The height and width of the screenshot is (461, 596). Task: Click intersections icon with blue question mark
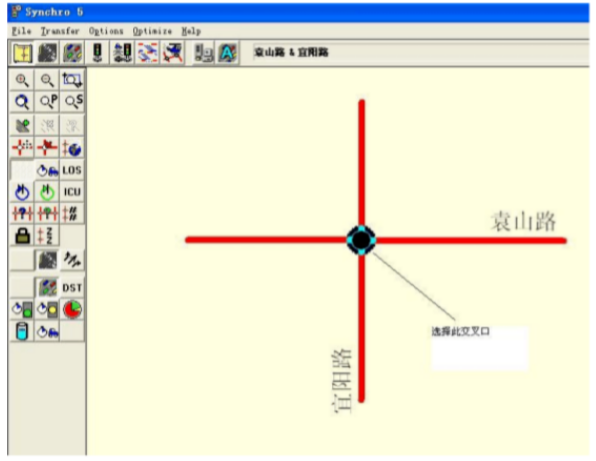(x=22, y=213)
